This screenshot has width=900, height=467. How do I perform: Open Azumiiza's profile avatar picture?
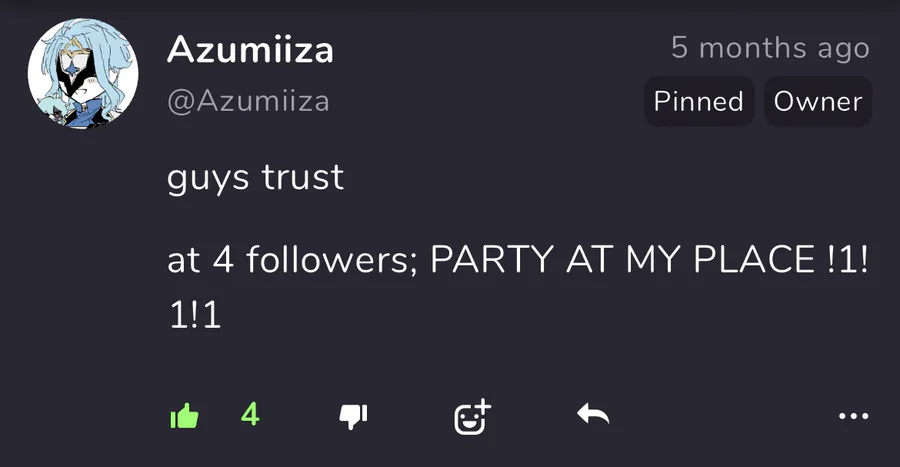tap(83, 75)
